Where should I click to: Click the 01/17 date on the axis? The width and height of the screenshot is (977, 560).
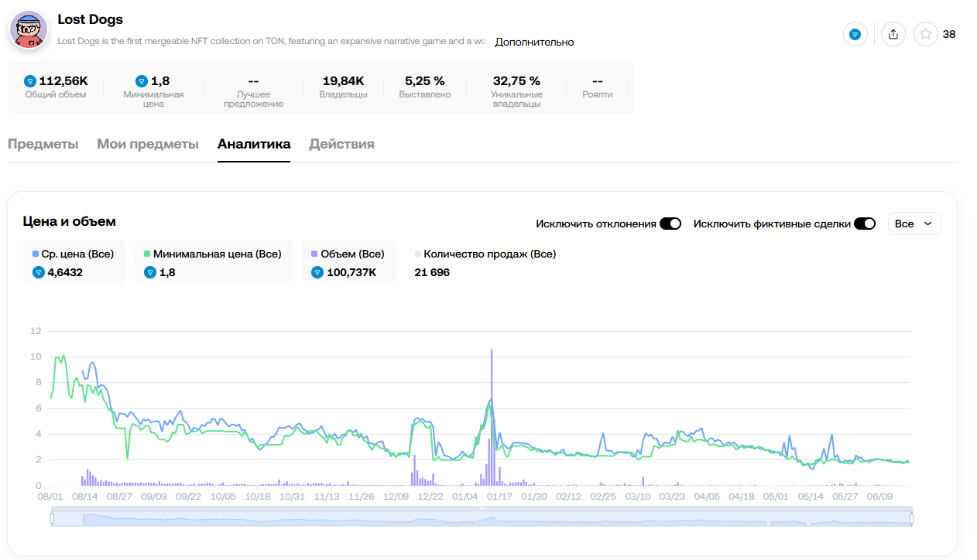tap(500, 497)
